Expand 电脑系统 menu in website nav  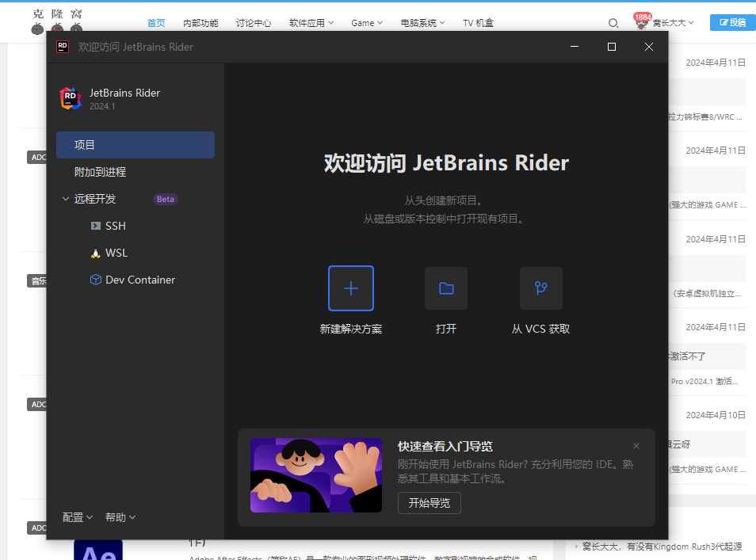point(423,23)
